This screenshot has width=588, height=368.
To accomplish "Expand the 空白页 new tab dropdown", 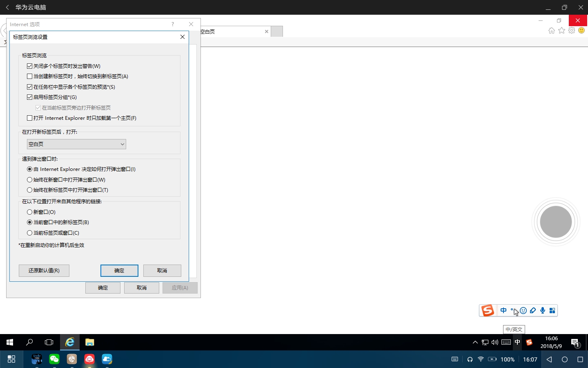I will coord(76,144).
